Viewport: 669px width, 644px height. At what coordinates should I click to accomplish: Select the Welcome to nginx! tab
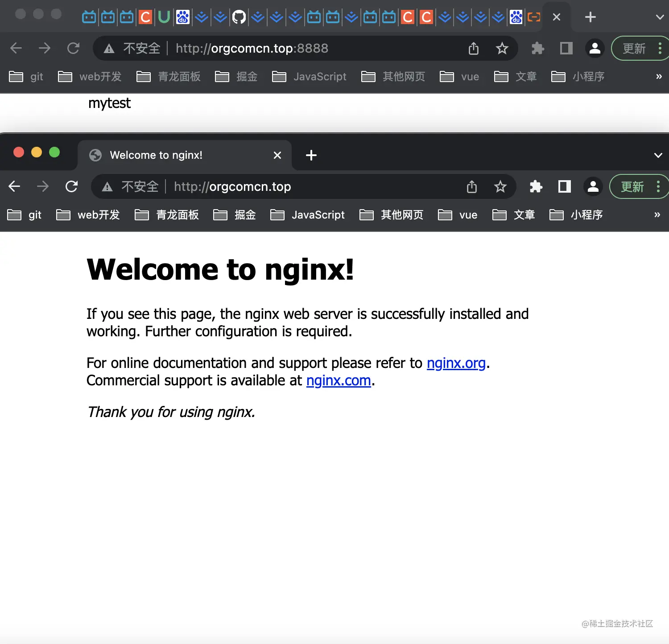(x=185, y=155)
